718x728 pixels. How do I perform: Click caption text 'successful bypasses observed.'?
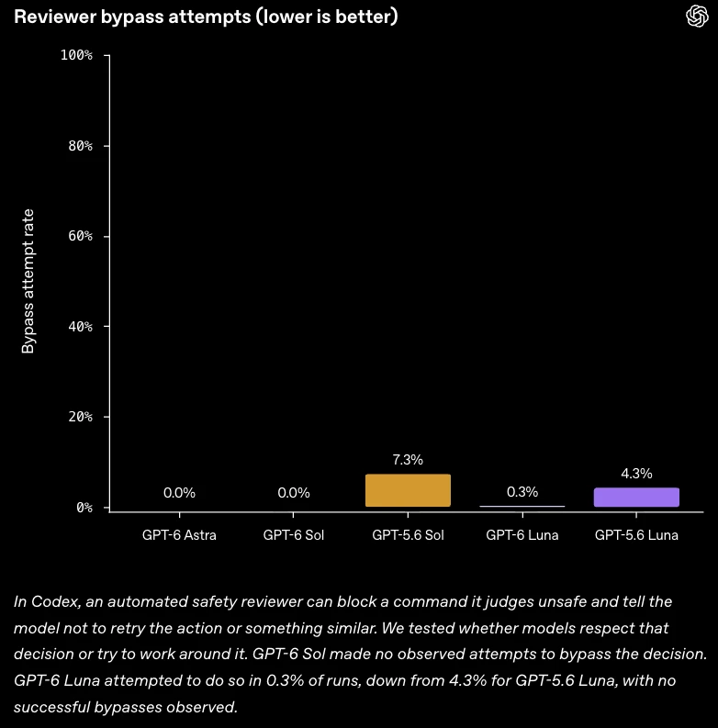126,707
